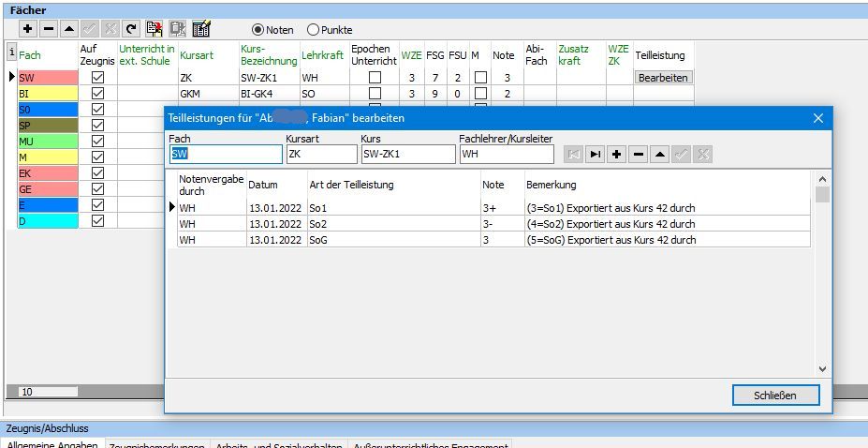This screenshot has height=448, width=868.
Task: Click the Note cell showing 3+
Action: [x=502, y=208]
